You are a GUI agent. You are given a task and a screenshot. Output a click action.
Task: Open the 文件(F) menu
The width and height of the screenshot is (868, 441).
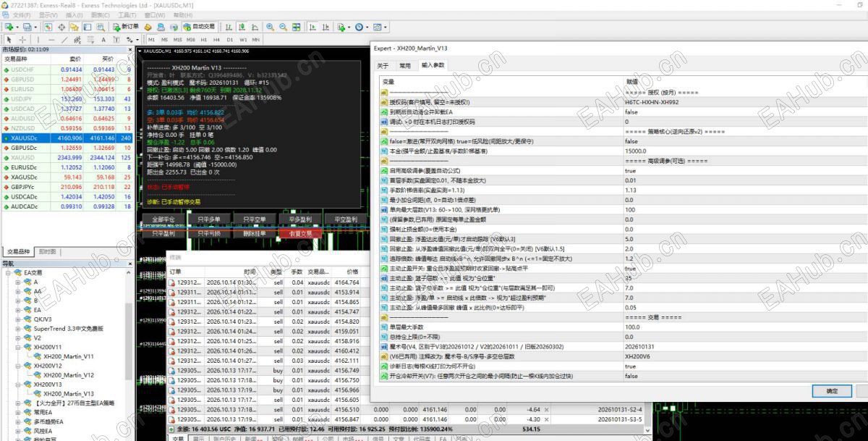click(22, 14)
